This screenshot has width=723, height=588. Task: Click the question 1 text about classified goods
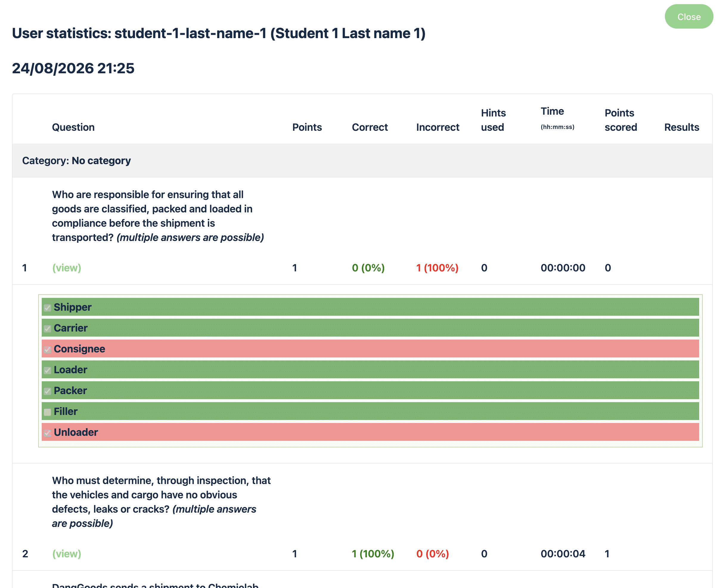click(x=158, y=216)
